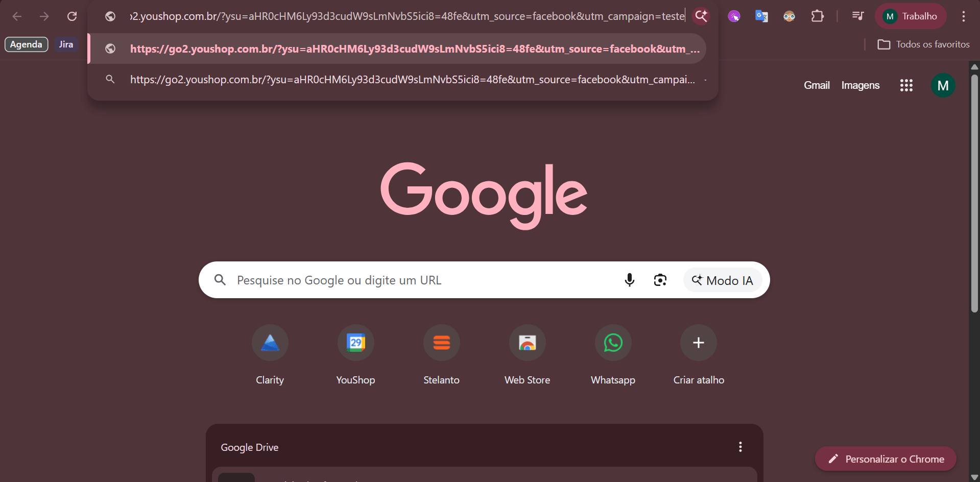
Task: Click the Google logo
Action: (484, 196)
